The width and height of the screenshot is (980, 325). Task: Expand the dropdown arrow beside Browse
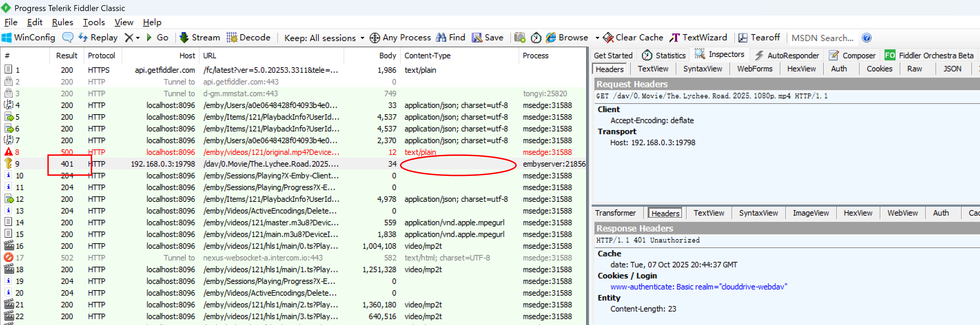coord(597,38)
